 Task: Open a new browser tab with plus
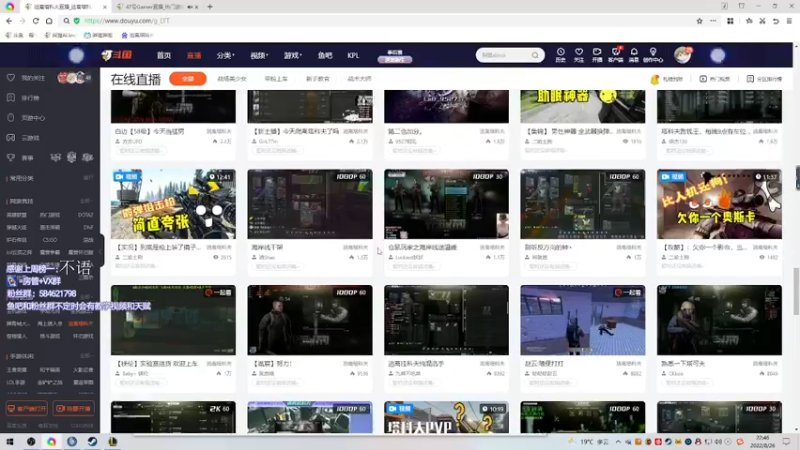point(210,7)
